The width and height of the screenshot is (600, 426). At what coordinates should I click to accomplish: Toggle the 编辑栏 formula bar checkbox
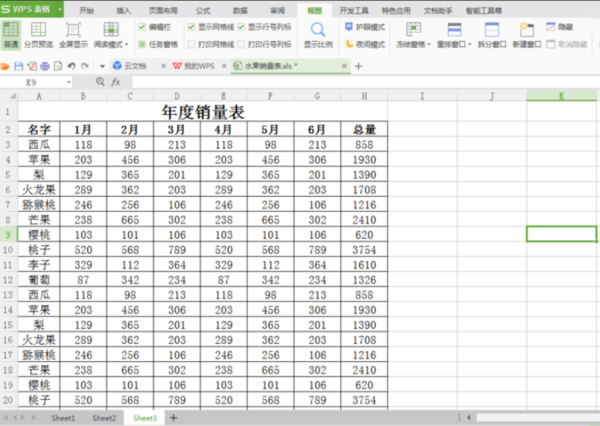click(x=142, y=27)
